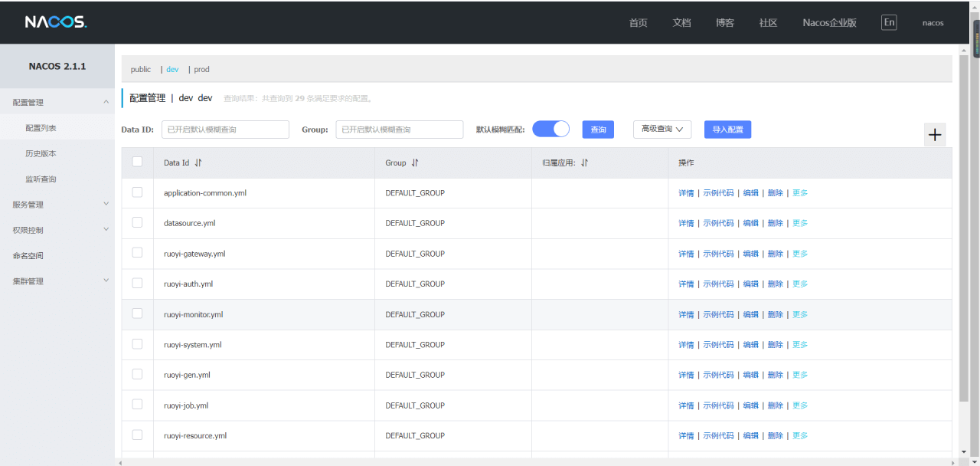The width and height of the screenshot is (980, 466).
Task: Toggle the 默认模糊匹配 switch
Action: [550, 130]
